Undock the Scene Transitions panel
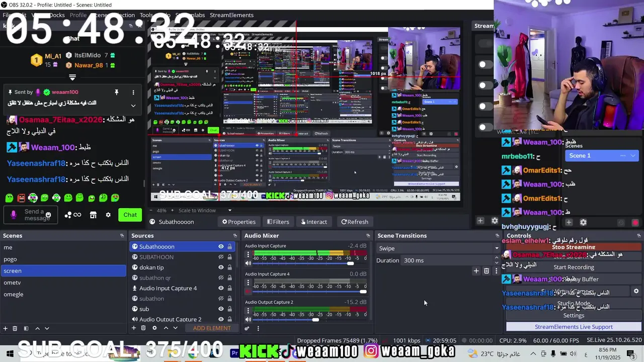 point(497,235)
